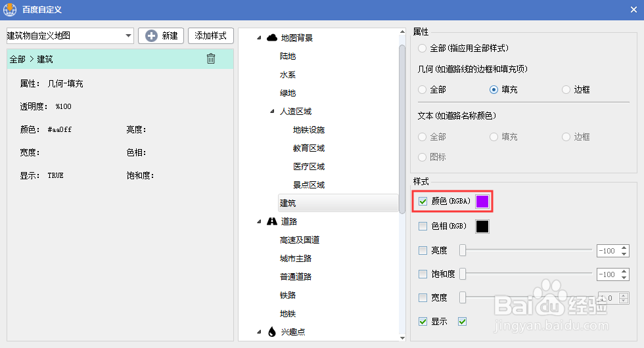Viewport: 644px width, 348px height.
Task: Open the black hue color swatch
Action: (x=482, y=226)
